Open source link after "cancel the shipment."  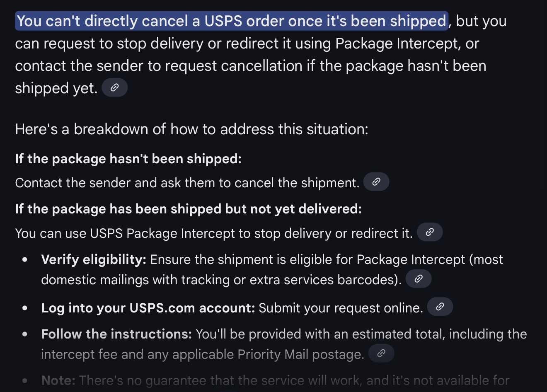click(x=376, y=181)
